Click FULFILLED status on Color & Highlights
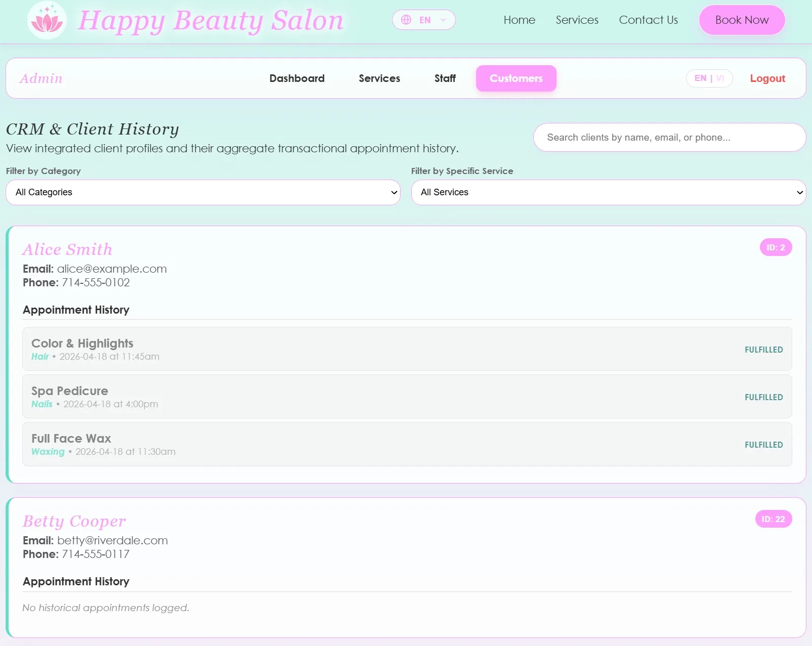Screen dimensions: 812x646 (x=763, y=350)
